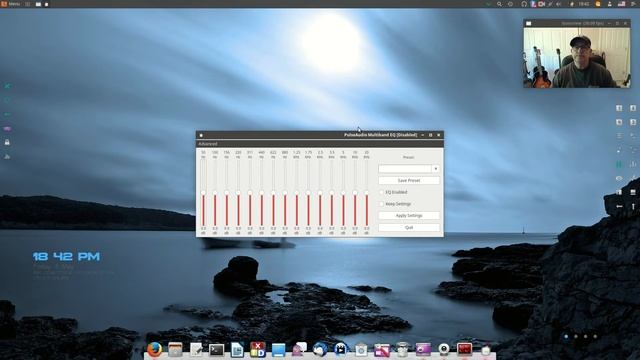This screenshot has height=360, width=640.
Task: Click the 5 kHz band slider handle
Action: (343, 193)
